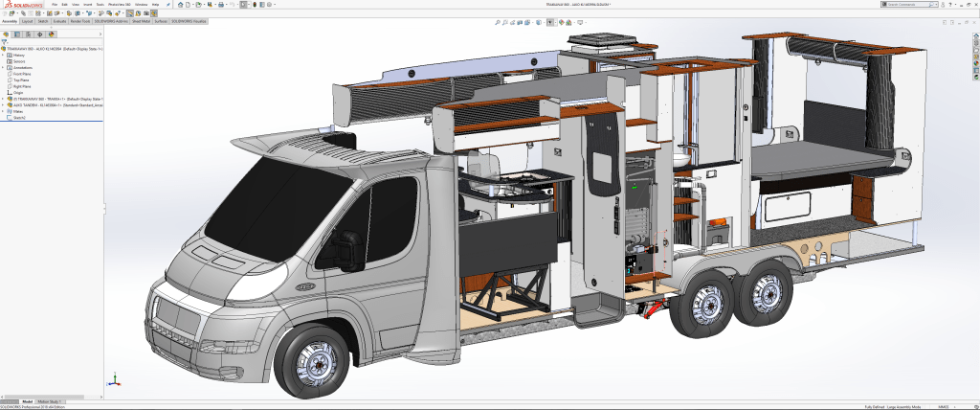Click the Zoom to Fit icon
980x410 pixels.
point(497,22)
